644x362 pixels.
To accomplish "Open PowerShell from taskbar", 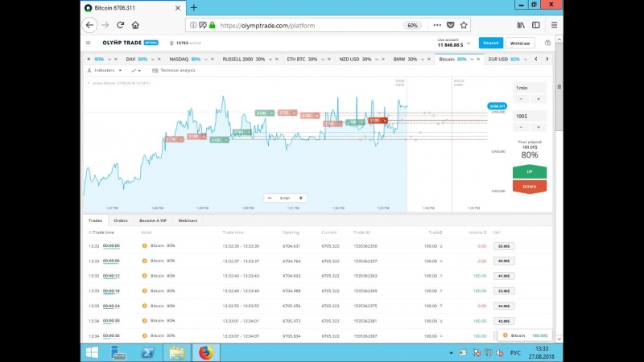I will [148, 352].
